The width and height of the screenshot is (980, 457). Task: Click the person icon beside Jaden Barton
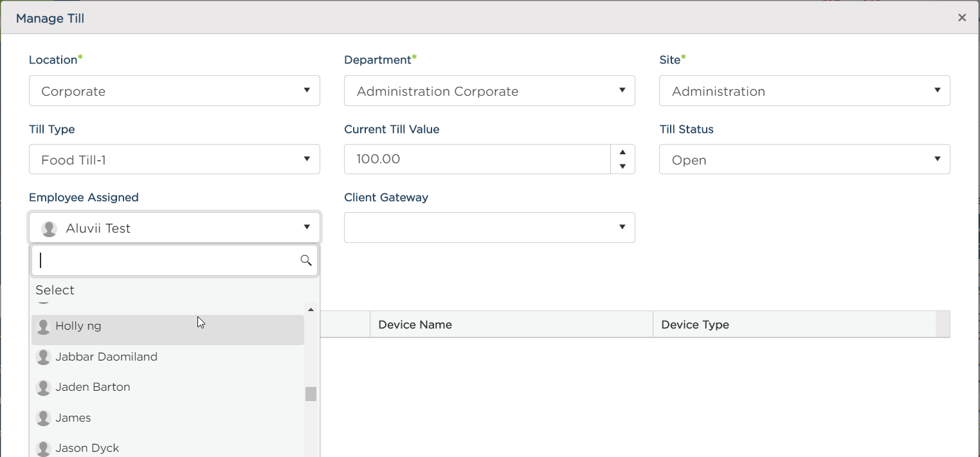43,387
